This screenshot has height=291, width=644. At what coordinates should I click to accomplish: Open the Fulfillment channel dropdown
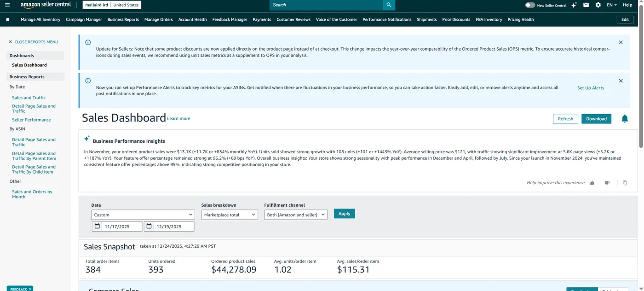coord(296,215)
